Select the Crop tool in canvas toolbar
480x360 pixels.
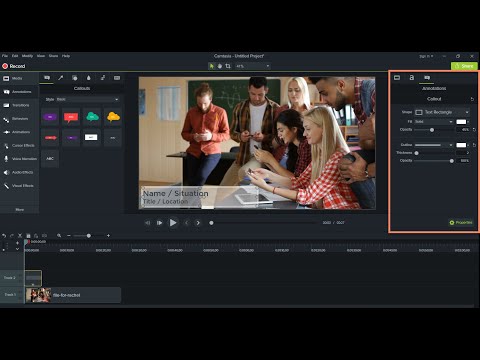tap(228, 66)
